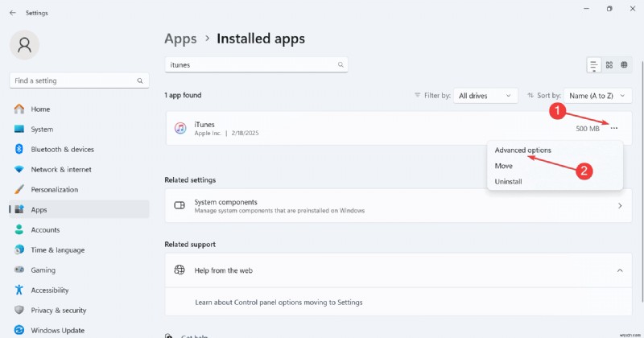Open Privacy & security settings
Viewport: 644px width, 338px height.
tap(79, 310)
